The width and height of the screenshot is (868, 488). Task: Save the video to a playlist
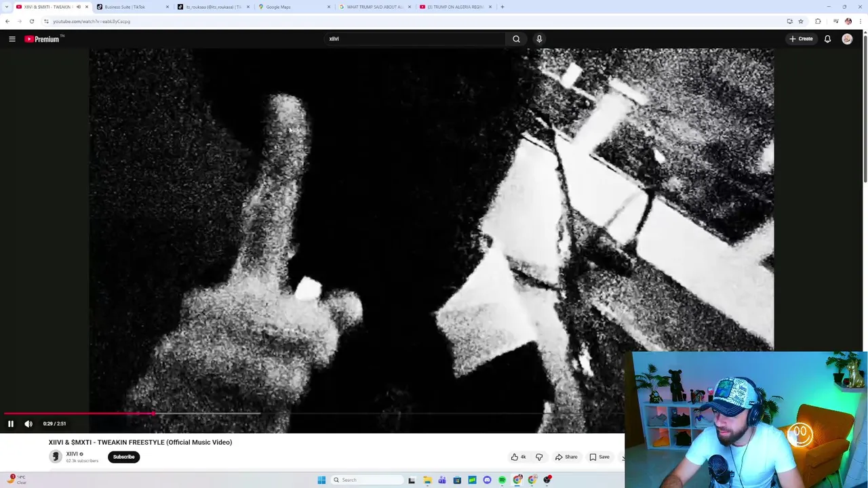point(599,457)
